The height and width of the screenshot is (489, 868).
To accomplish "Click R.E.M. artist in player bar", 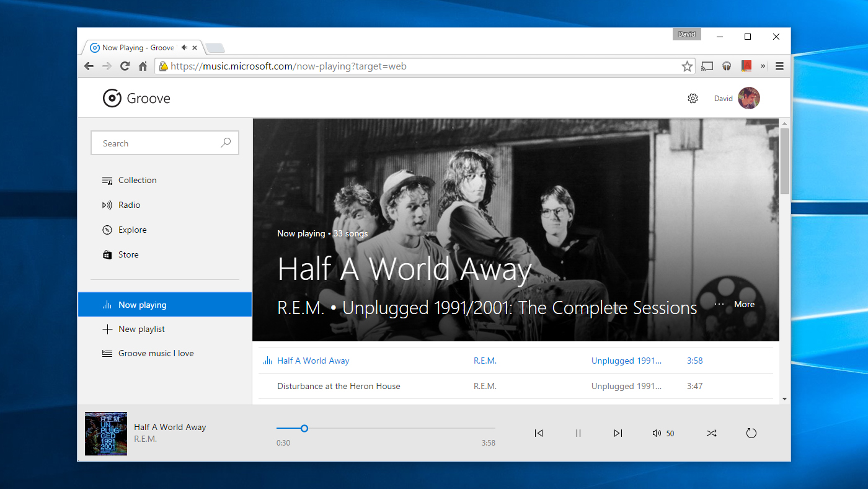I will [x=145, y=439].
